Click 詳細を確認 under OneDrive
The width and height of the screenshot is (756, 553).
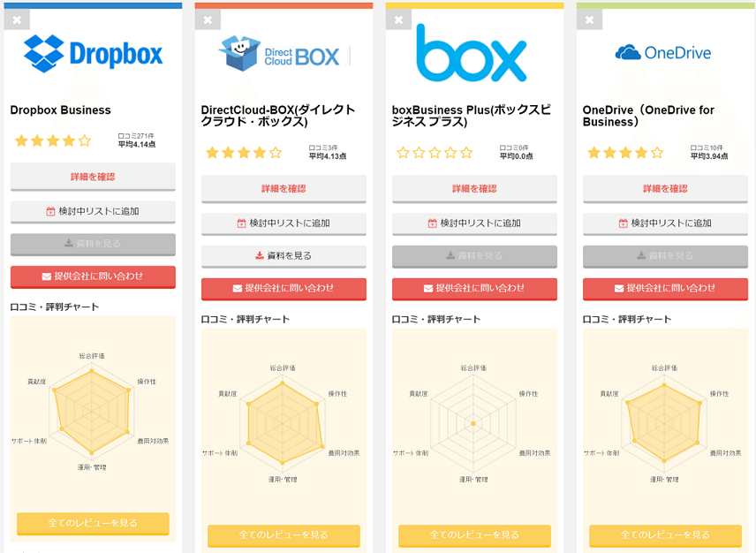665,189
